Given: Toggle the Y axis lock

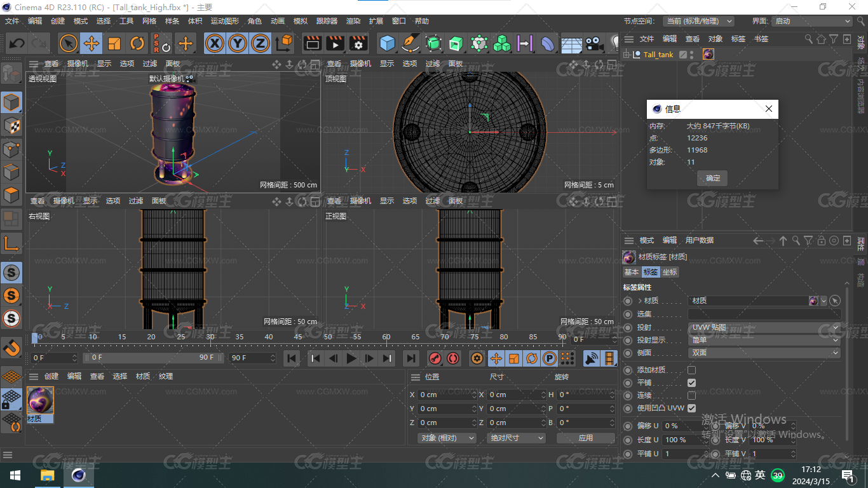Looking at the screenshot, I should (x=238, y=43).
